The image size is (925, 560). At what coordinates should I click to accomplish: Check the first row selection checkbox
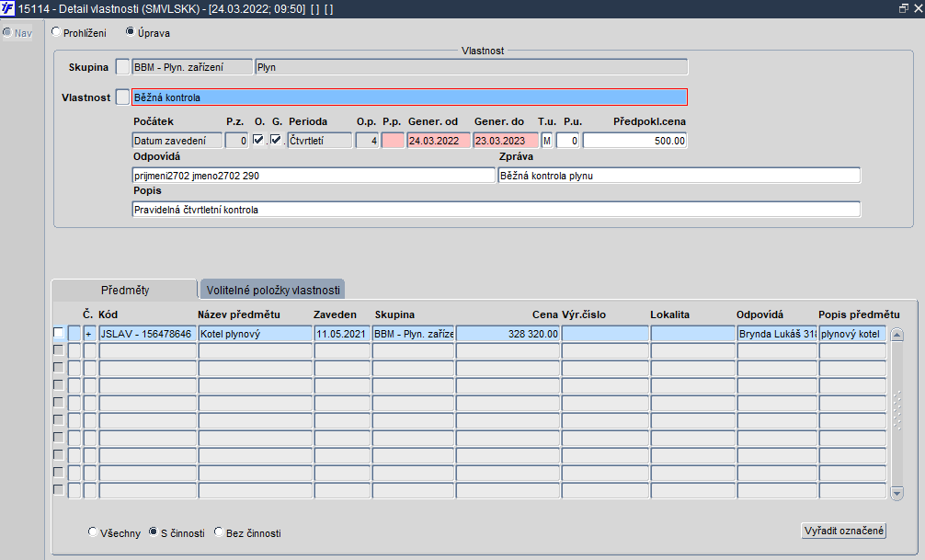point(59,333)
